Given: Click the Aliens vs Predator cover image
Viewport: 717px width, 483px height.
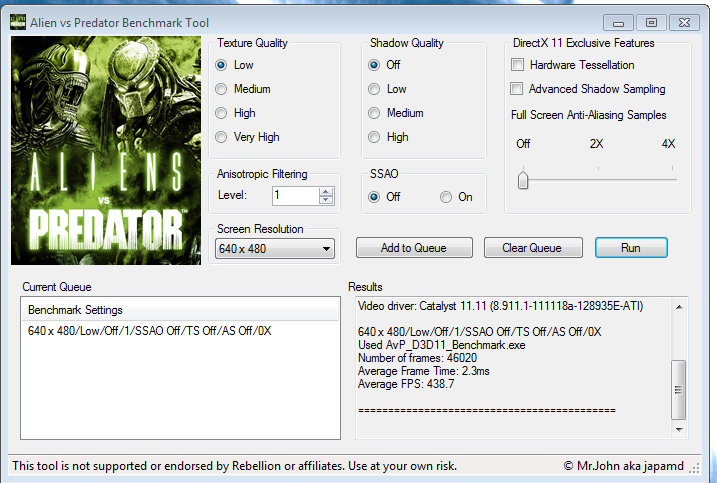Looking at the screenshot, I should point(106,150).
